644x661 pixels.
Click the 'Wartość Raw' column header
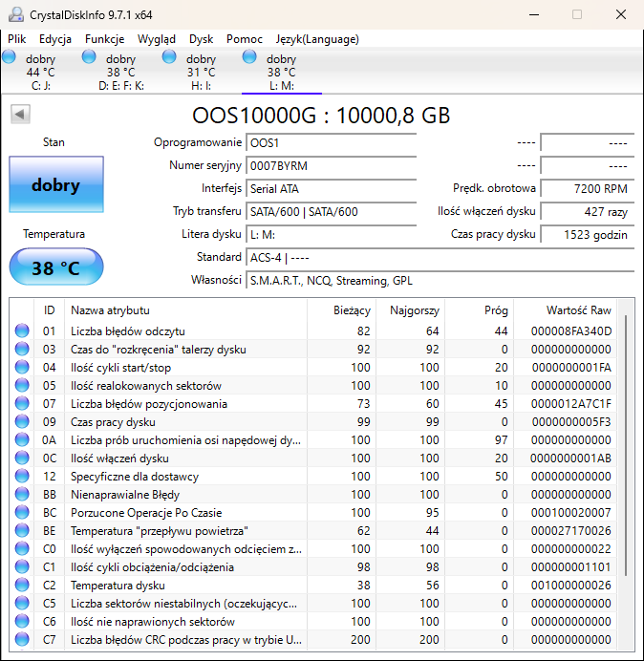pyautogui.click(x=578, y=310)
